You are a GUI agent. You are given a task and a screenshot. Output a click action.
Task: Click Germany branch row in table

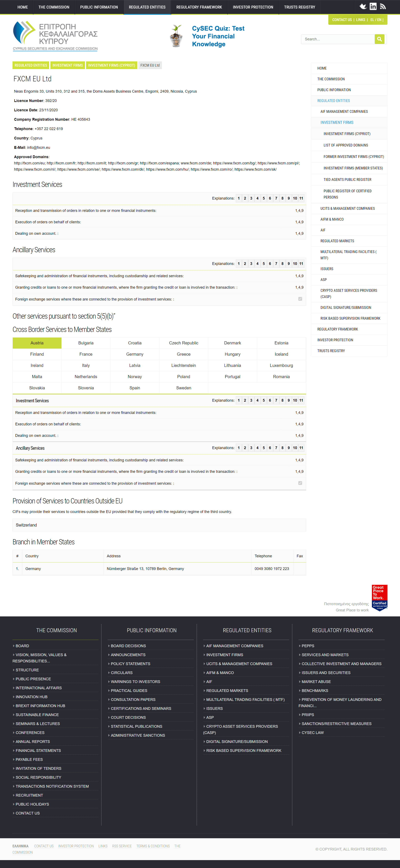point(159,569)
